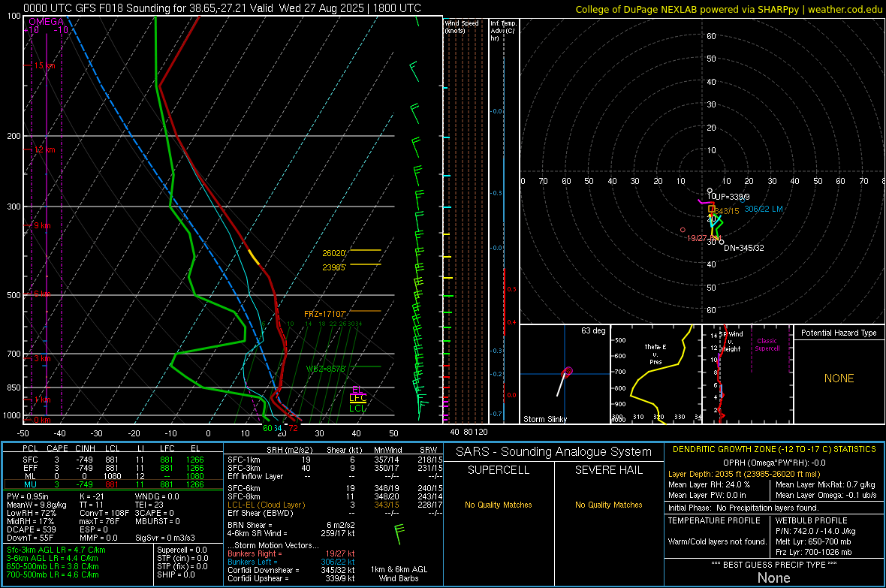The width and height of the screenshot is (886, 588).
Task: Select the 200 mb pressure label
Action: click(x=14, y=136)
